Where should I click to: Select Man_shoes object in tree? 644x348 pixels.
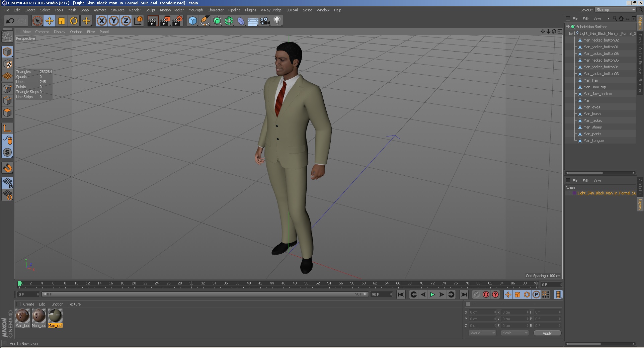pos(592,127)
